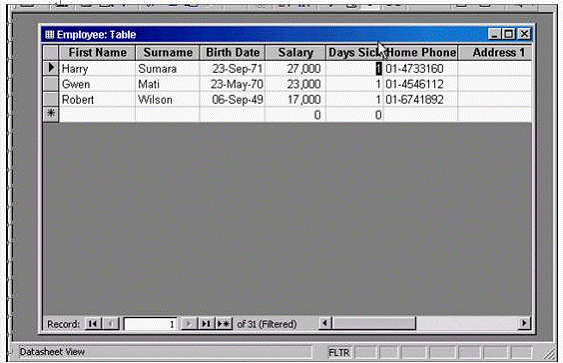Click the record number input box
Viewport: 563px width, 363px height.
tap(150, 324)
